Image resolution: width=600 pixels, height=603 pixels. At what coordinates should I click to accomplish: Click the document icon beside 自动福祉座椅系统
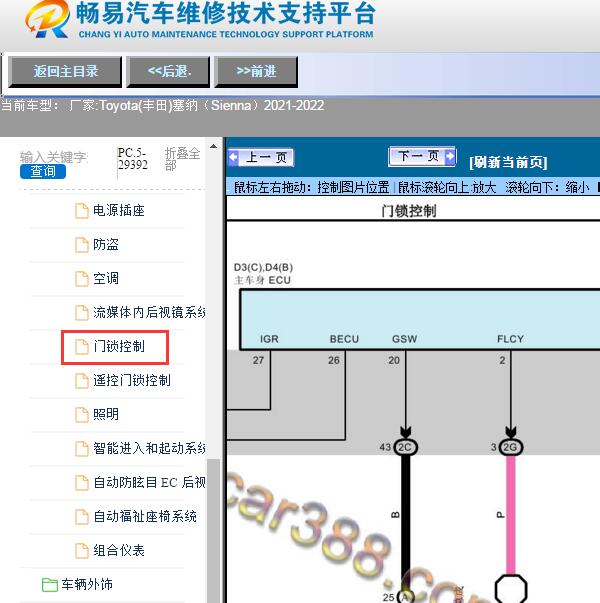[82, 516]
